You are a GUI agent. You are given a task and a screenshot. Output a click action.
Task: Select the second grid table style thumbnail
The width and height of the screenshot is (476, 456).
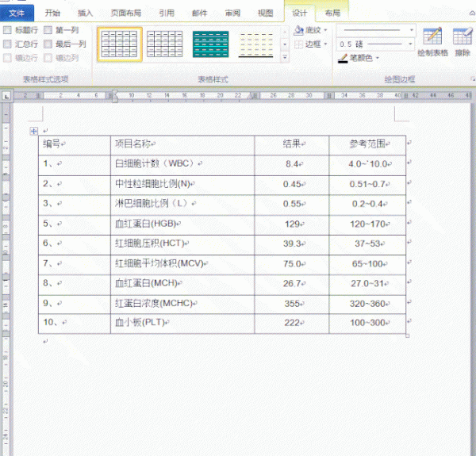(165, 44)
